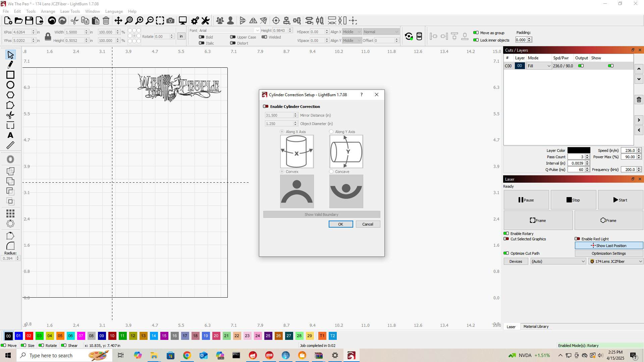
Task: Toggle Lock inner objects switch
Action: point(476,40)
